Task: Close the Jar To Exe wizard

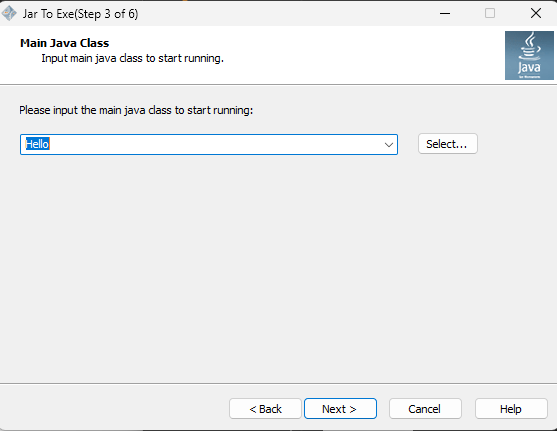Action: pos(535,14)
